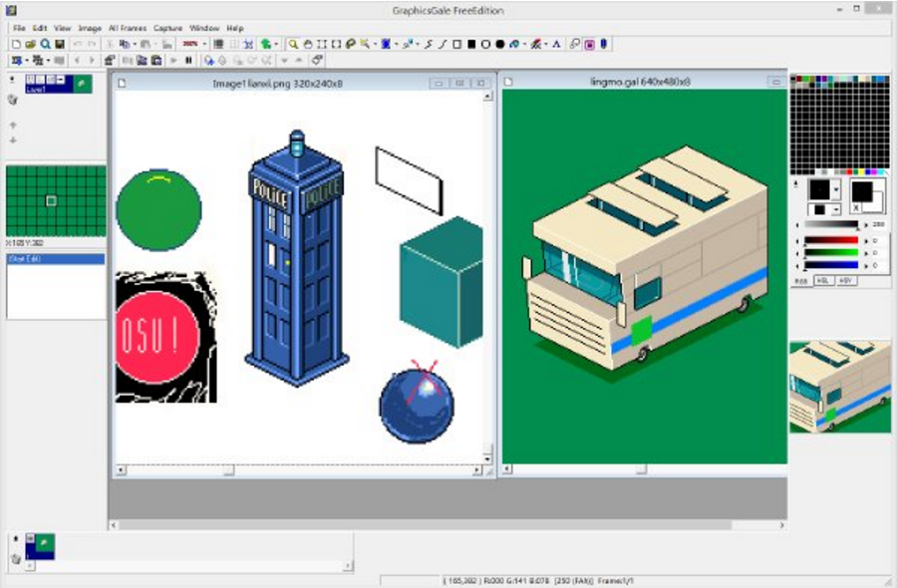Image resolution: width=897 pixels, height=588 pixels.
Task: Select the rectangular selection tool
Action: [x=322, y=44]
